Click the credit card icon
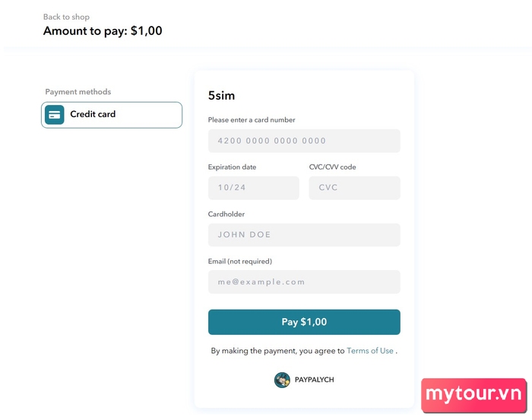 click(54, 115)
